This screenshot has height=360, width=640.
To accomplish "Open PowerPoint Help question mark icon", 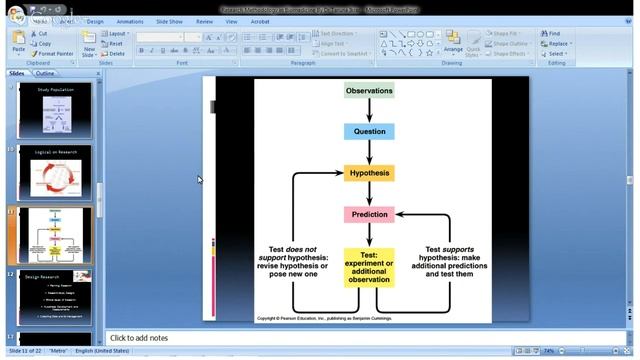I will (x=629, y=21).
